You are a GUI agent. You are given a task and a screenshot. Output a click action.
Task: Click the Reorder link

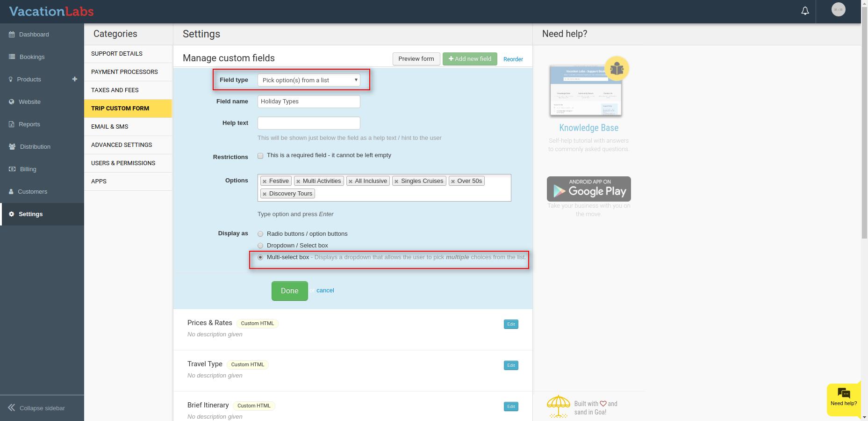[x=513, y=59]
